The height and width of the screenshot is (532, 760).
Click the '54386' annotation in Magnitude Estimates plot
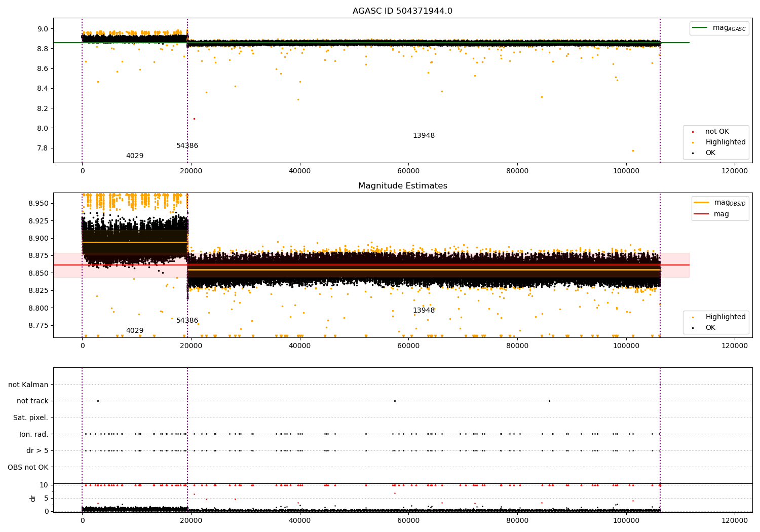tap(187, 321)
